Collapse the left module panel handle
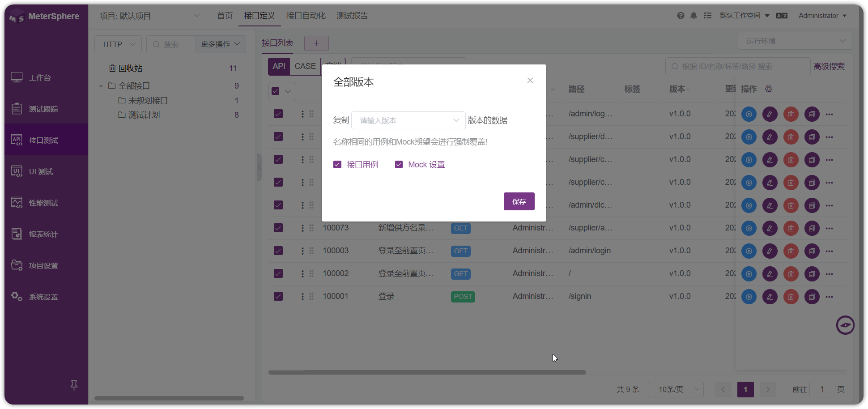The width and height of the screenshot is (868, 409). 259,167
